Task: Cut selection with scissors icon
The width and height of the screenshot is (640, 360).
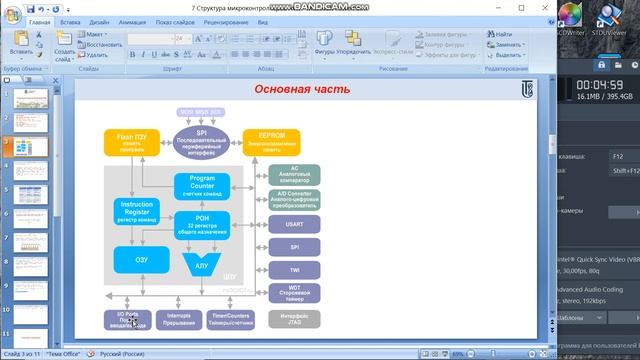Action: (x=39, y=35)
